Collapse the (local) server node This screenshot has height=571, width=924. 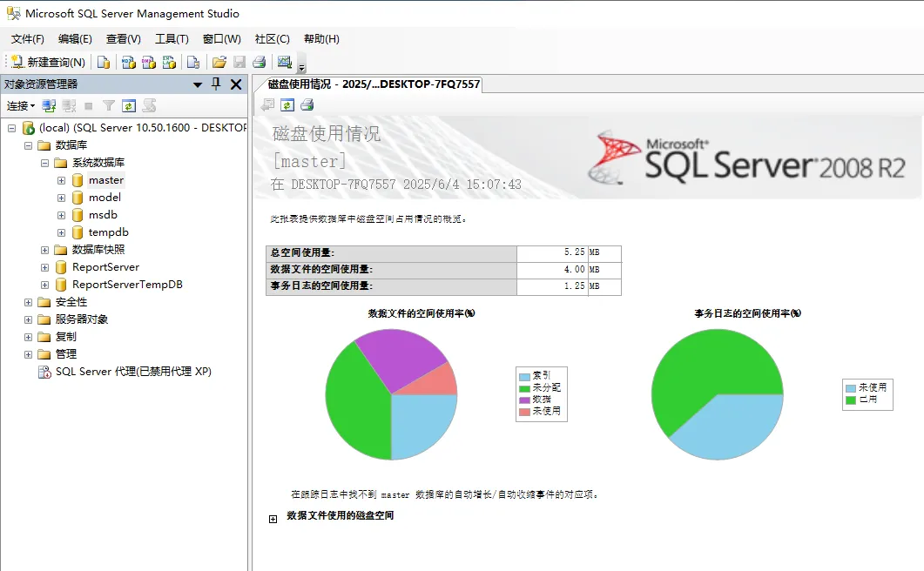pos(11,128)
